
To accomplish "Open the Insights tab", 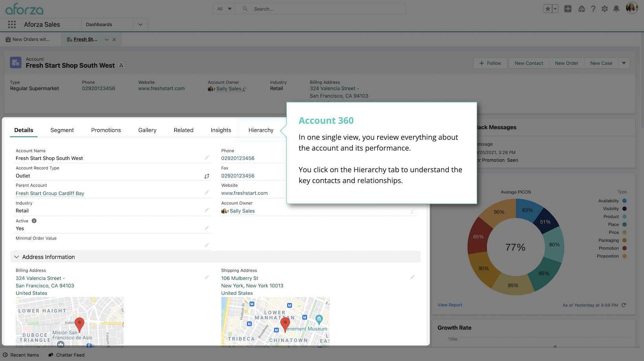I will (221, 130).
